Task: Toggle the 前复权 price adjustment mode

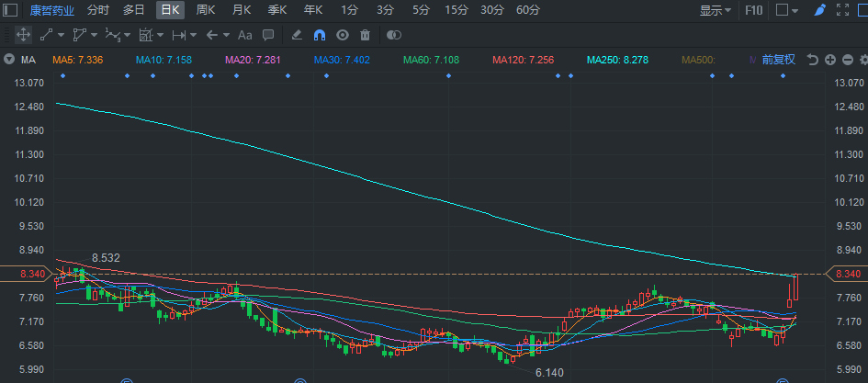Action: [778, 60]
